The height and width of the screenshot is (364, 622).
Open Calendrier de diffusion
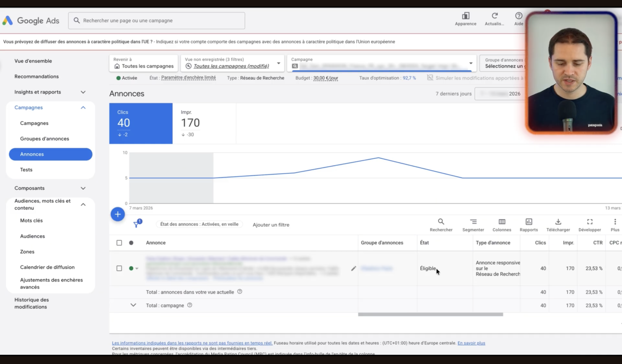[x=47, y=267]
